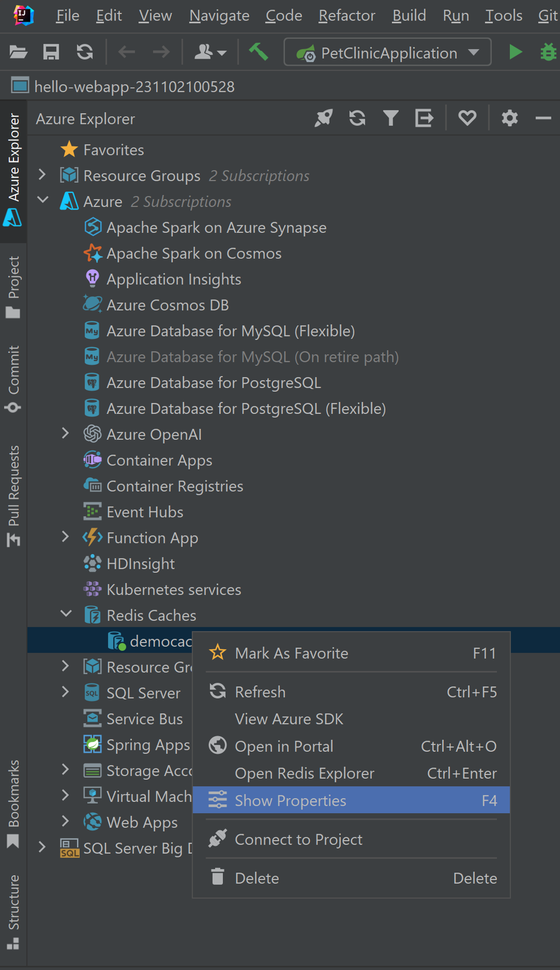
Task: Switch to the Structure side tab
Action: [x=13, y=912]
